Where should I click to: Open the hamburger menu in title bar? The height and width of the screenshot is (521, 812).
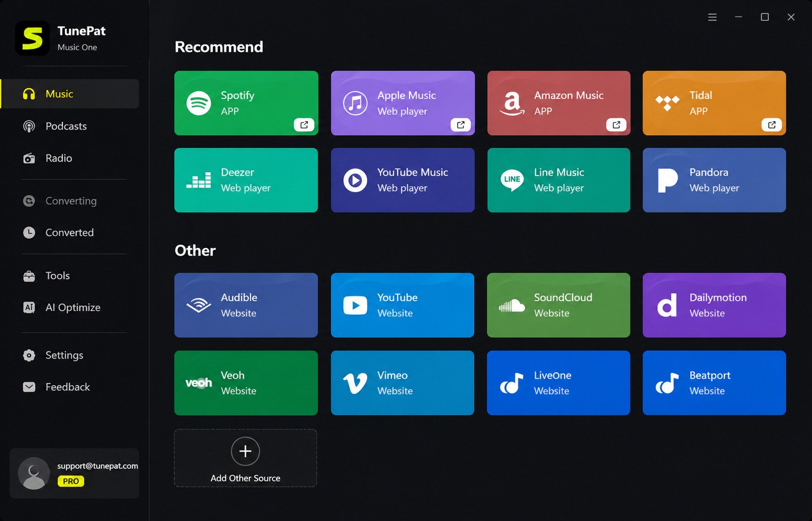point(712,17)
